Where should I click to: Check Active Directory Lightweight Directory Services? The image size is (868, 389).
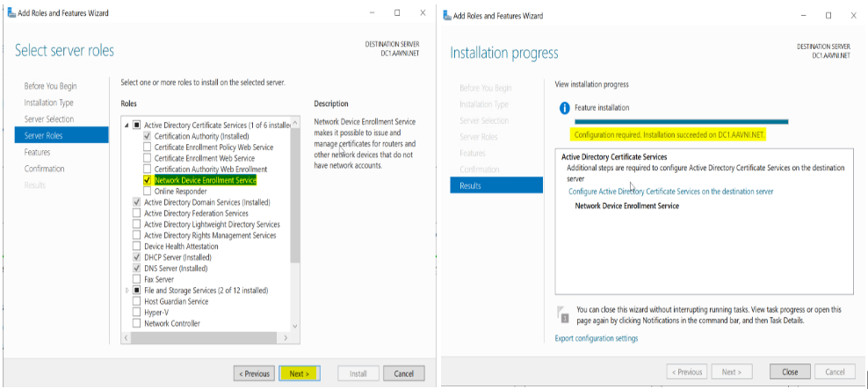tap(137, 224)
